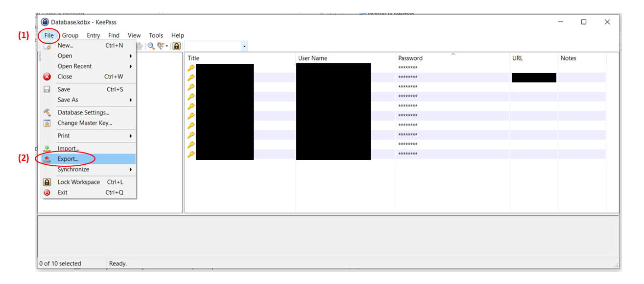Image resolution: width=644 pixels, height=284 pixels.
Task: Click inside the quick search field
Action: [212, 46]
